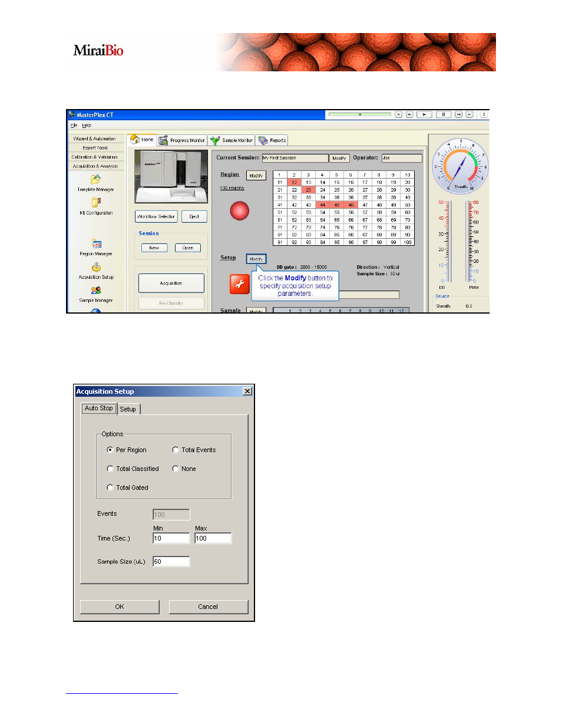This screenshot has height=728, width=562.
Task: Click the Events input field
Action: [x=171, y=515]
